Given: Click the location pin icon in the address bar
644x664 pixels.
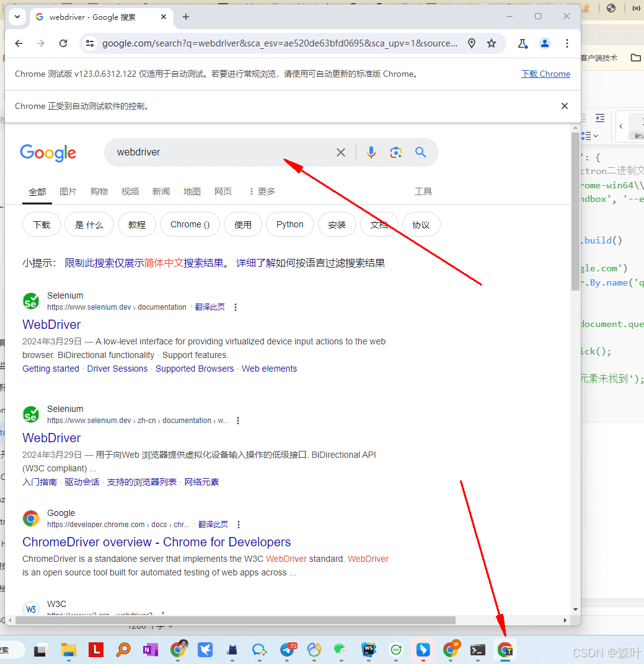Looking at the screenshot, I should [472, 43].
